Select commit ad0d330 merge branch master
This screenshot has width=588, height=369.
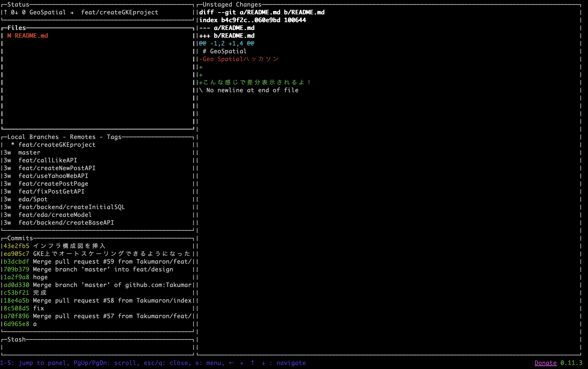98,285
